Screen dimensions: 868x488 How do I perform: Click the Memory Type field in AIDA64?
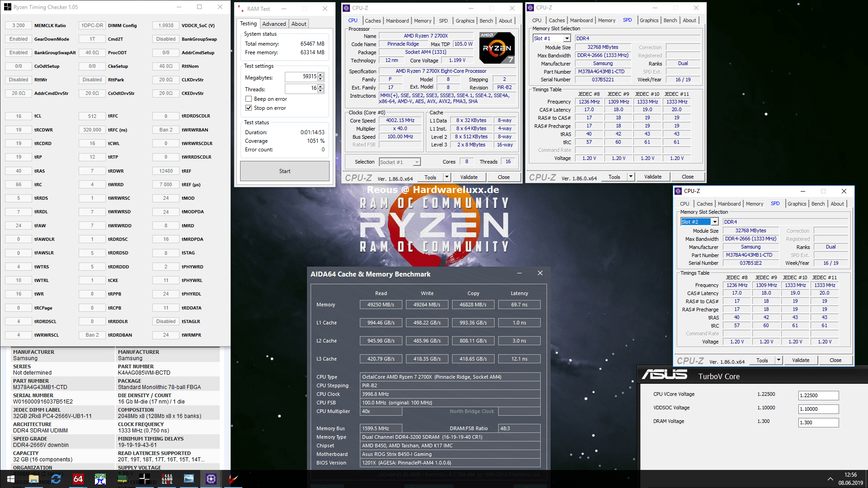[450, 437]
